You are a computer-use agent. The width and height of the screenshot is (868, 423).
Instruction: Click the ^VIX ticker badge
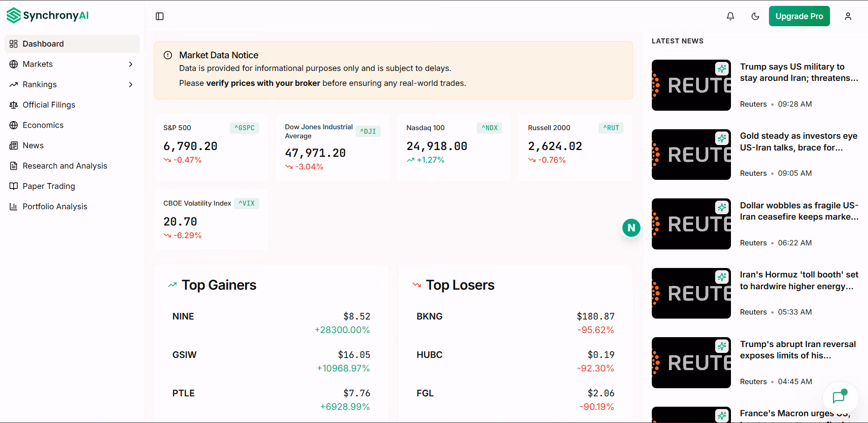click(247, 203)
